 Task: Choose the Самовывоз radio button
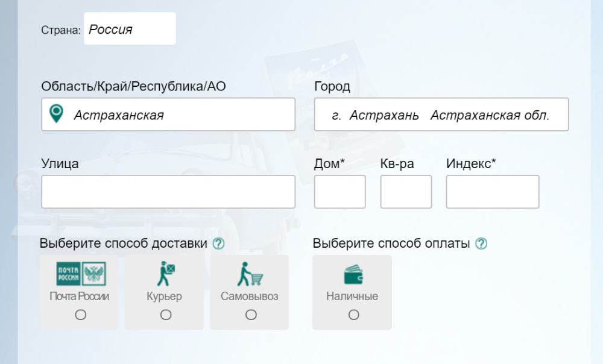click(251, 315)
